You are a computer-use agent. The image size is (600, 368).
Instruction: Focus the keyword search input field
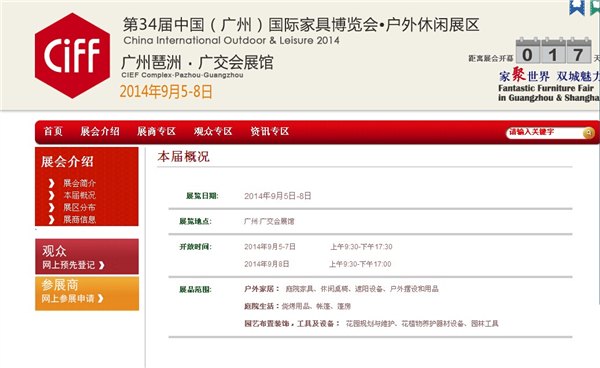coord(545,132)
